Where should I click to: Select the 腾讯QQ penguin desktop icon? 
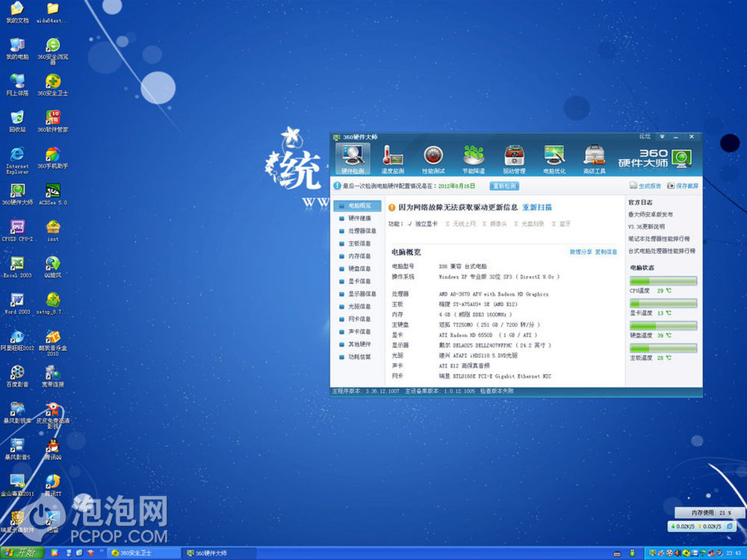pos(53,449)
